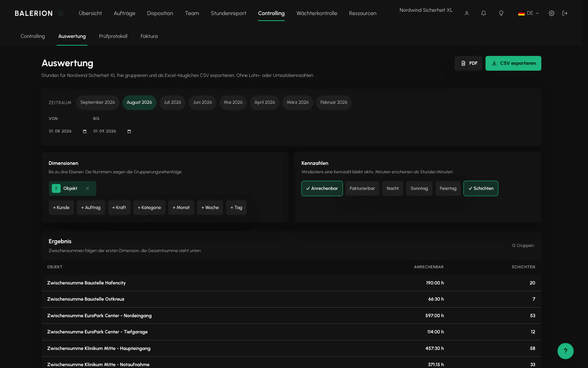
Task: Click the logout icon
Action: tap(565, 13)
